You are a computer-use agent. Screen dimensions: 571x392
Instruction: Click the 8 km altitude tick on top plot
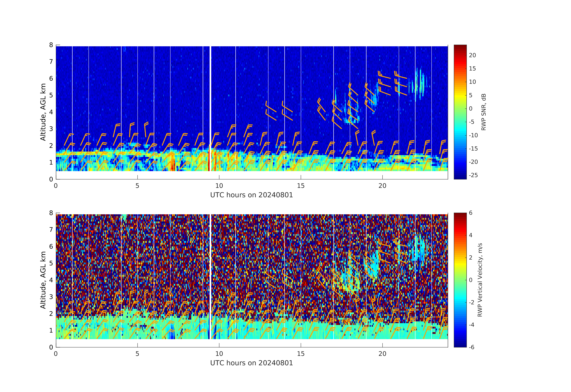(51, 45)
